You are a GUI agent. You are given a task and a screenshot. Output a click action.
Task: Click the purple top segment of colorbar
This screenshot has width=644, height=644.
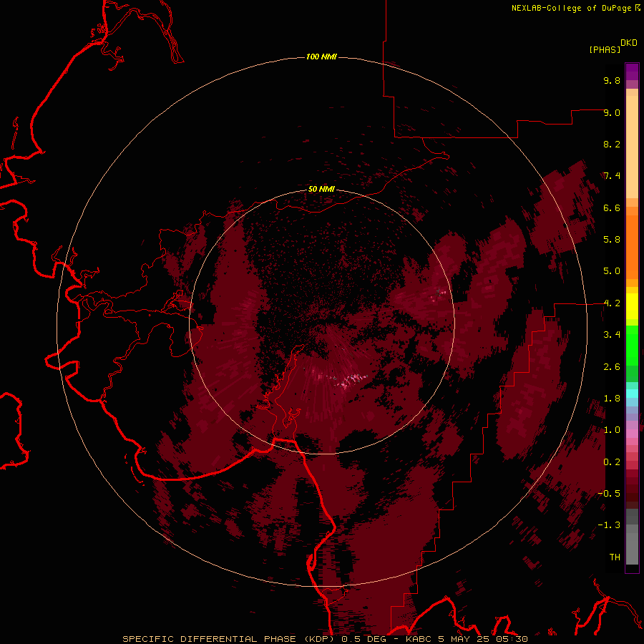click(632, 72)
